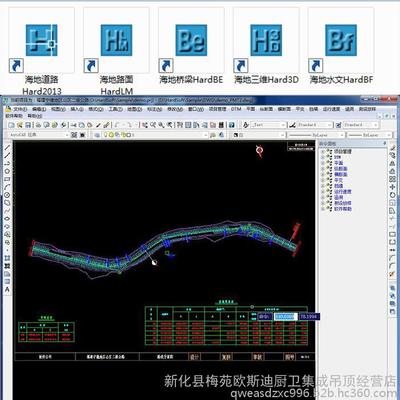
Task: Select the Revision Cloud tool
Action: pyautogui.click(x=7, y=203)
